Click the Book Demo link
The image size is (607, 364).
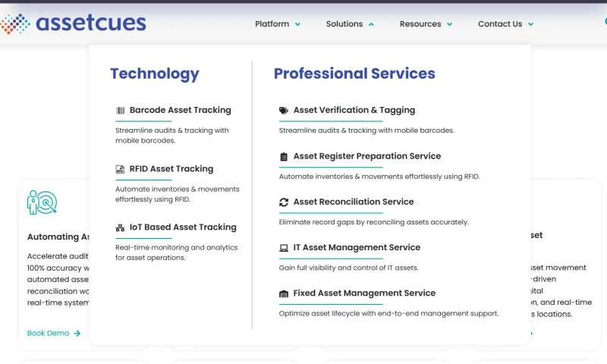pyautogui.click(x=48, y=334)
